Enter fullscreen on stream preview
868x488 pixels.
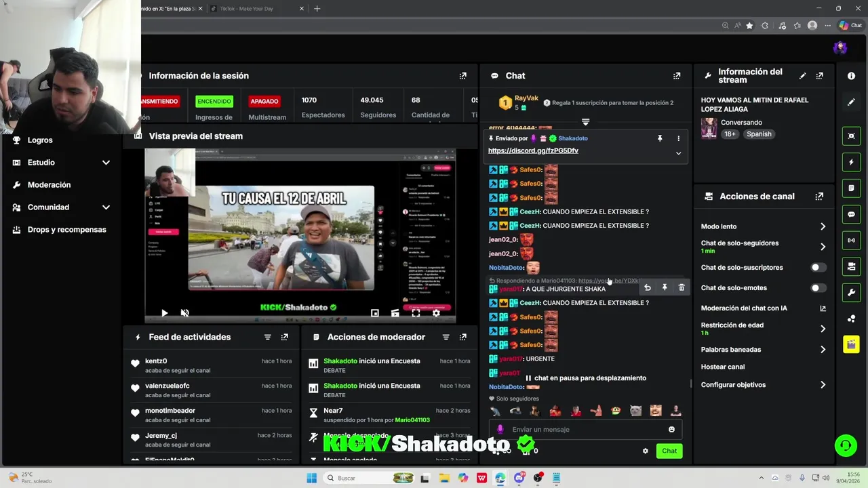[x=416, y=313]
